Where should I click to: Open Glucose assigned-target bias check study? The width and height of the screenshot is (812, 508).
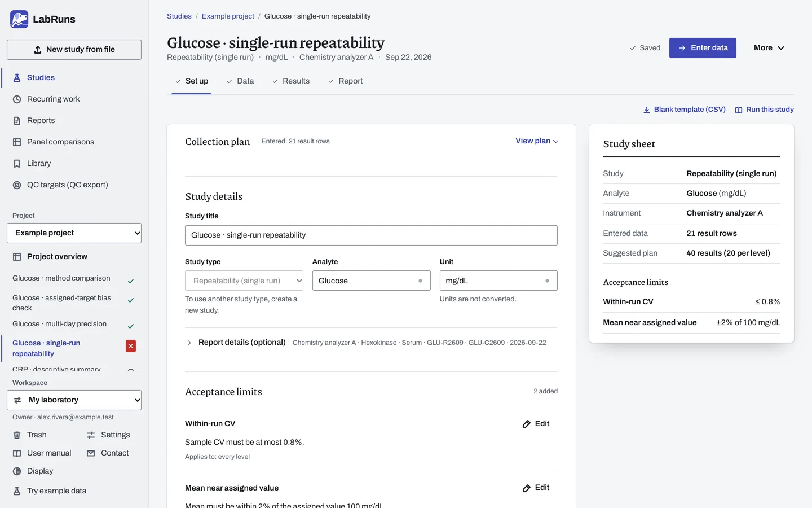coord(62,303)
